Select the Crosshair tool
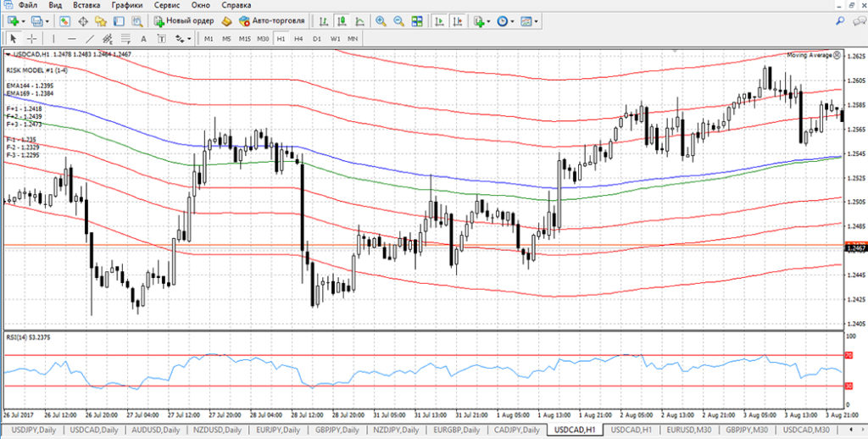This screenshot has height=439, width=868. (31, 38)
